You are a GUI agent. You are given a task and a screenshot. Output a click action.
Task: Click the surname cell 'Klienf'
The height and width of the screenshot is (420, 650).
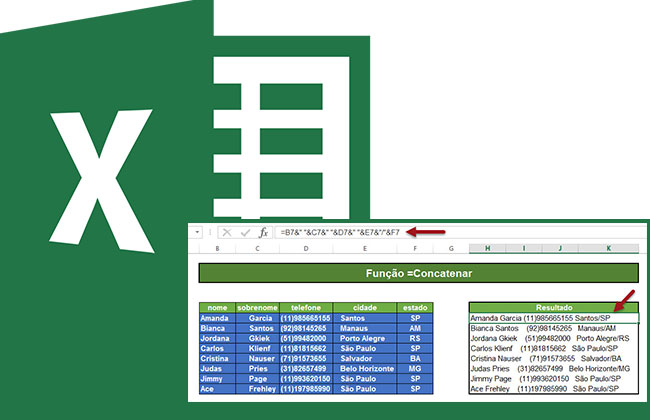[x=257, y=348]
